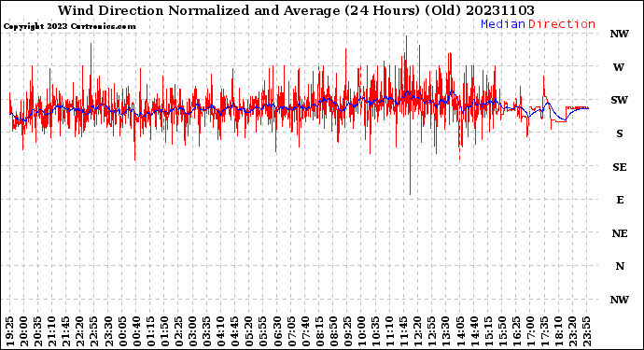Click the 'W' direction axis label
Viewport: 644px width, 350px height.
coord(619,67)
